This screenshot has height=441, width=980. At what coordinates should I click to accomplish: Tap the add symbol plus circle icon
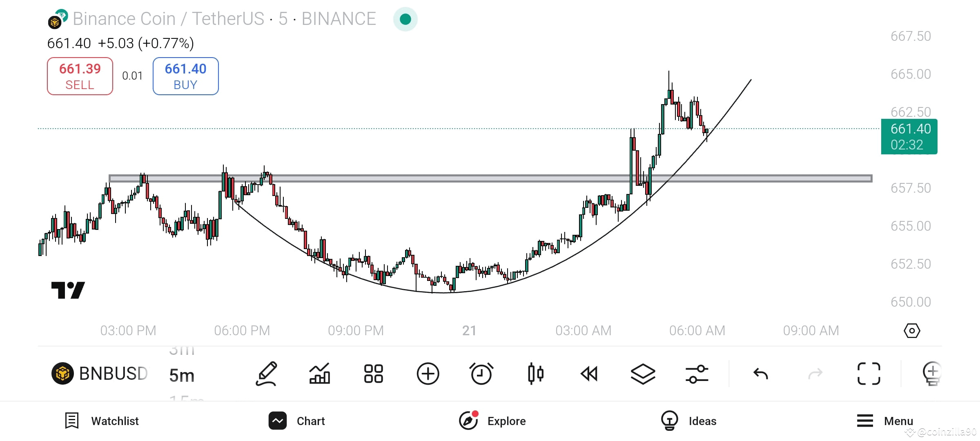tap(428, 374)
